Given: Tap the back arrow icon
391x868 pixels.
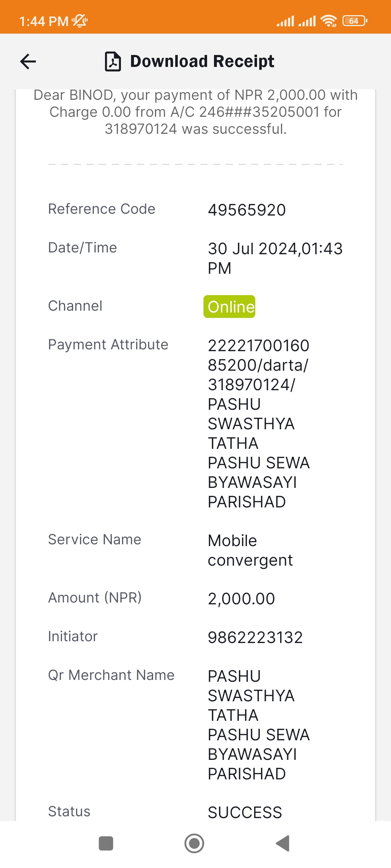Looking at the screenshot, I should [x=28, y=61].
